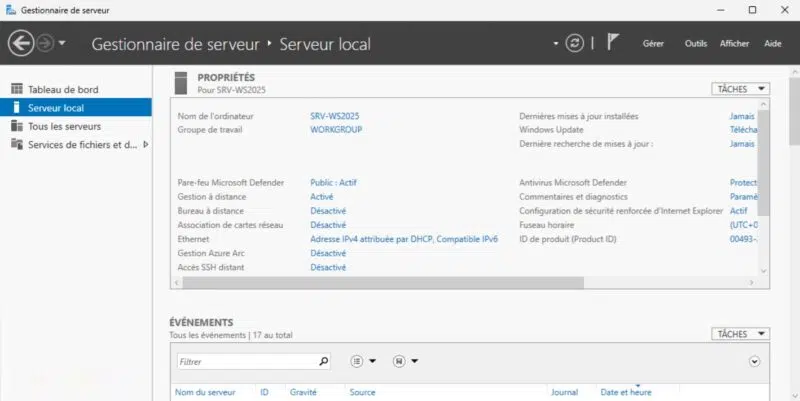Image resolution: width=800 pixels, height=401 pixels.
Task: Open the Gérer menu
Action: click(x=653, y=44)
